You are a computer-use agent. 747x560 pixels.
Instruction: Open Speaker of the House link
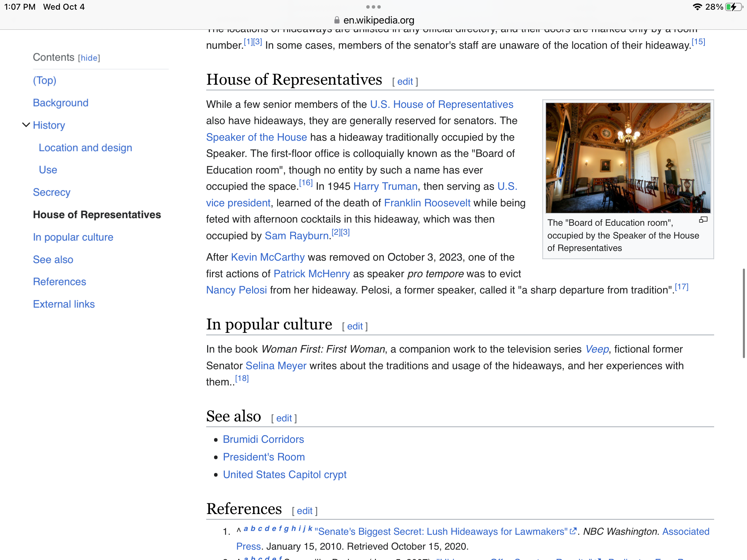[x=257, y=137]
